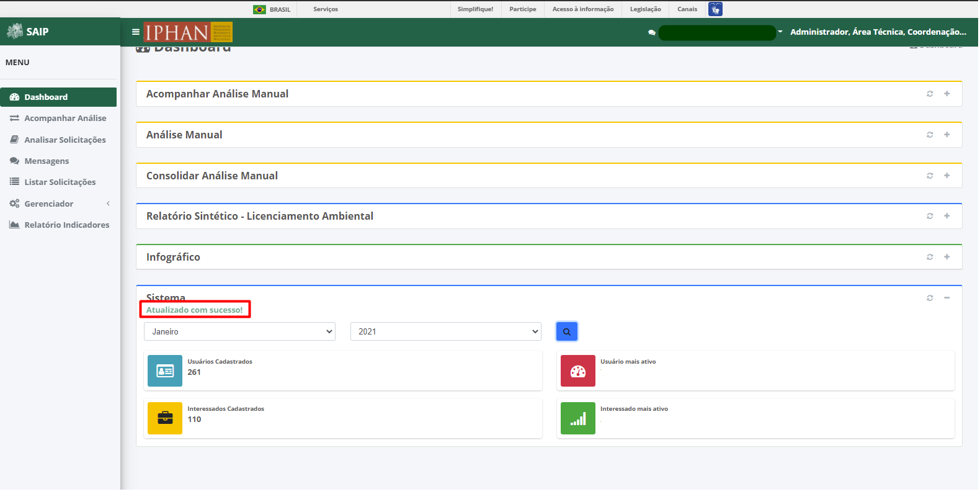Refresh the Acompanhar Análise Manual panel
980x494 pixels.
click(931, 94)
